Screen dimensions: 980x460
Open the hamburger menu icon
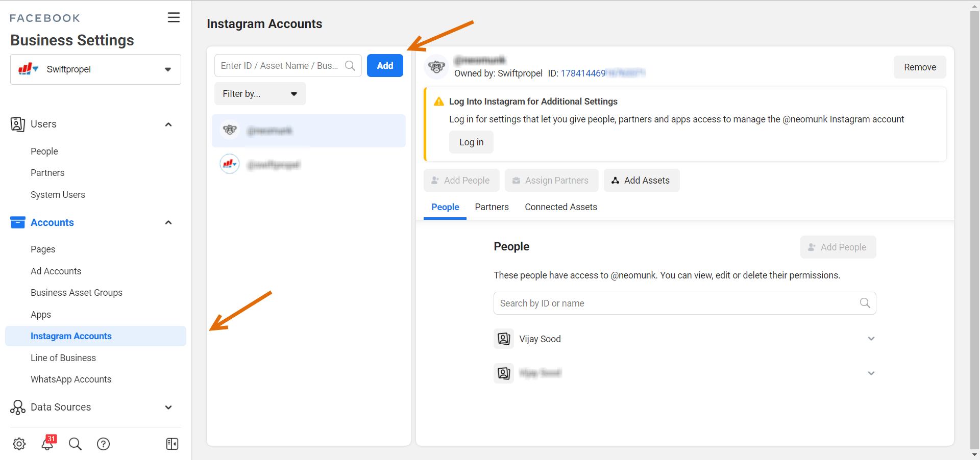[x=174, y=17]
